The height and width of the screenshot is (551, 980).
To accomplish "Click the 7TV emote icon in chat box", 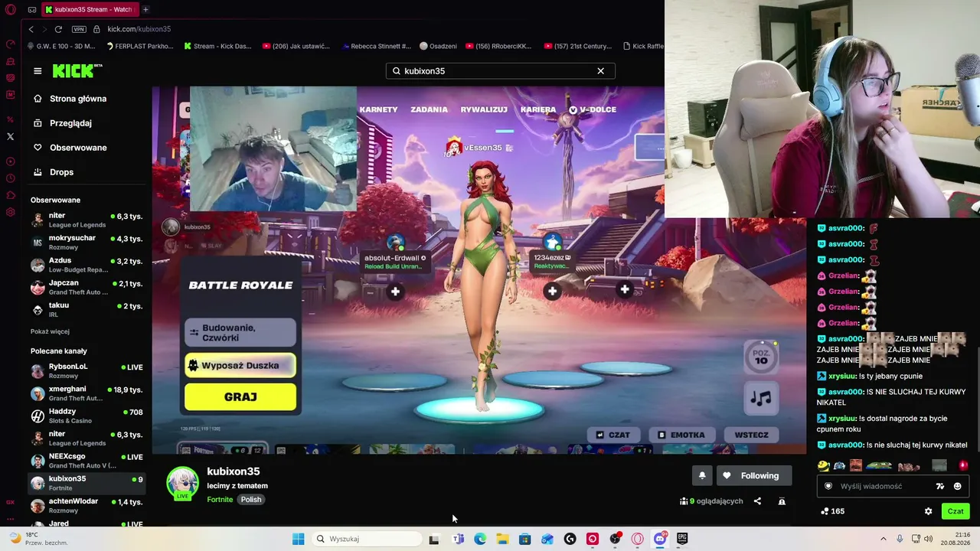I will 940,486.
